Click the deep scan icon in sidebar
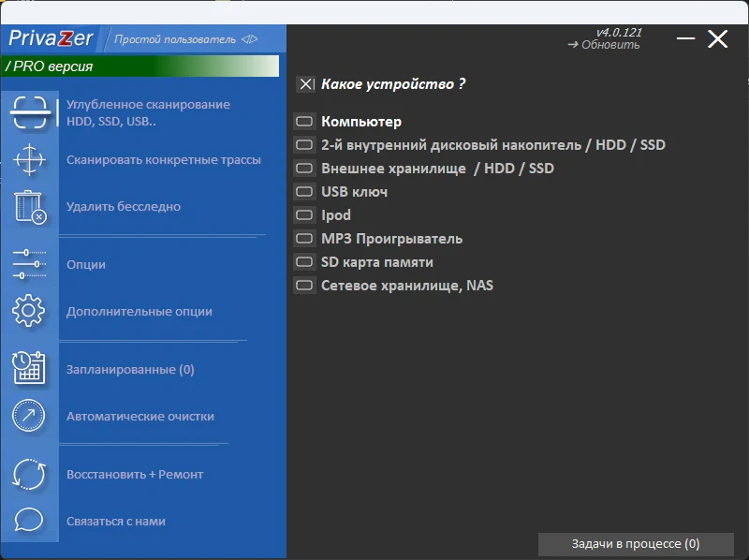 [x=30, y=112]
